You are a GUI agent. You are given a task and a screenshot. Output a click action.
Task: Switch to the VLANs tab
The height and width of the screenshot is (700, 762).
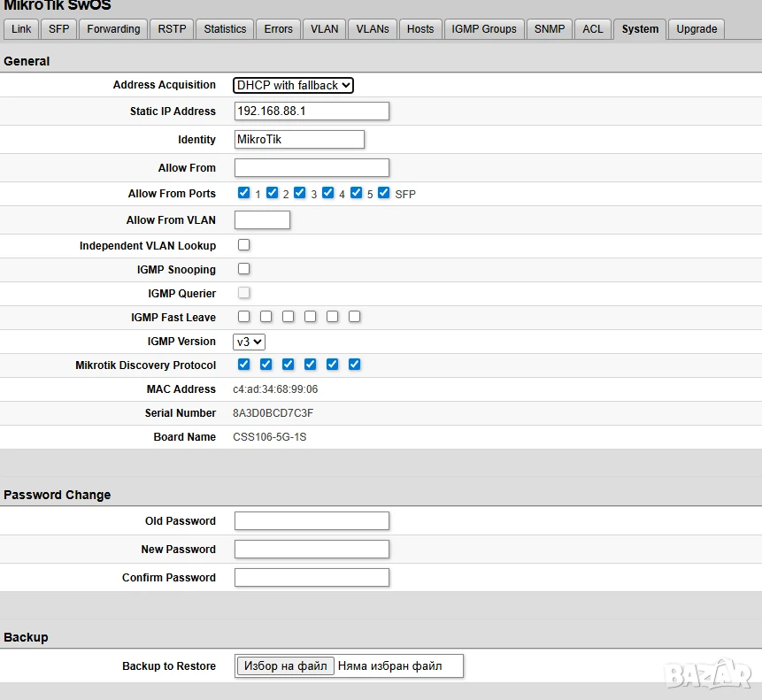[373, 29]
